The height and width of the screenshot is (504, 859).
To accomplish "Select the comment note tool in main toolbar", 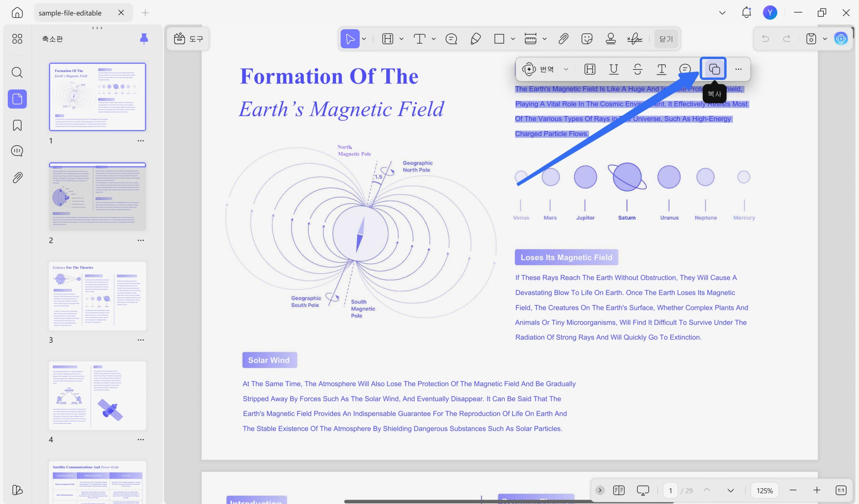I will (x=451, y=39).
